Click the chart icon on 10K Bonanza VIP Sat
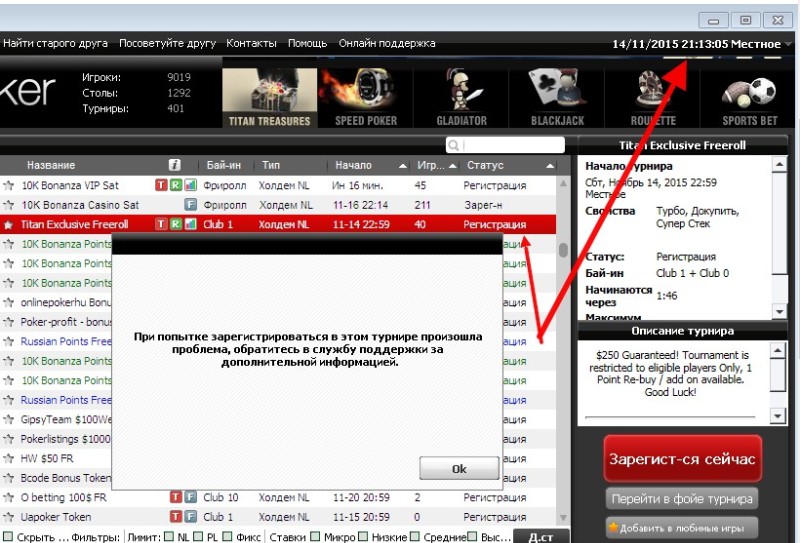 (190, 185)
